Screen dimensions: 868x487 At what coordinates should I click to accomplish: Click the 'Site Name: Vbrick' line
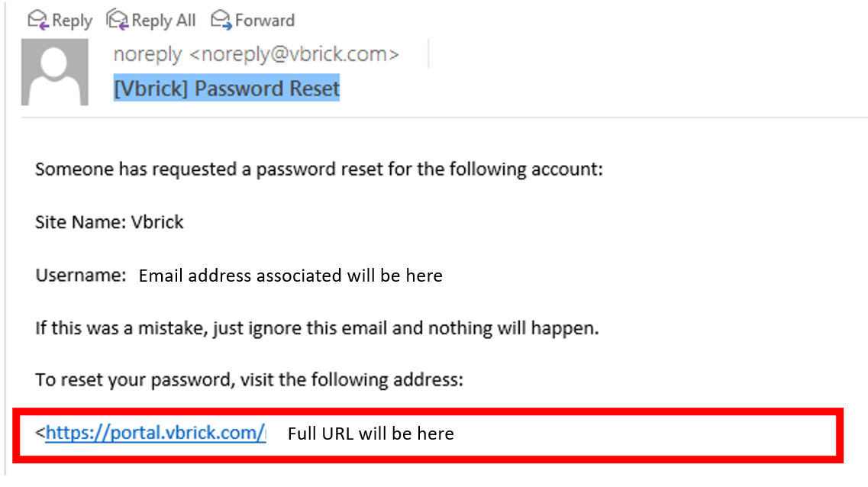[109, 222]
